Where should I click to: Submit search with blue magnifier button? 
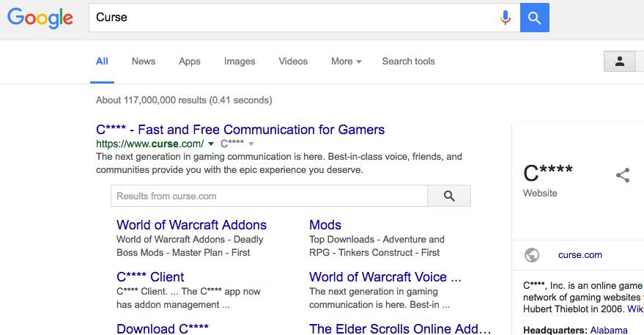[x=534, y=18]
